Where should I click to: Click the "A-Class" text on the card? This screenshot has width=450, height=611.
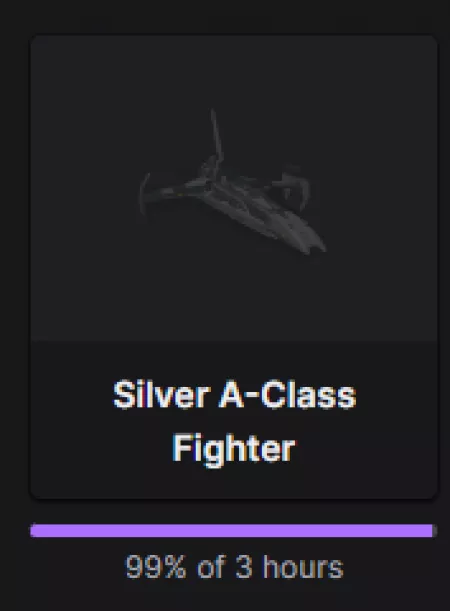288,395
